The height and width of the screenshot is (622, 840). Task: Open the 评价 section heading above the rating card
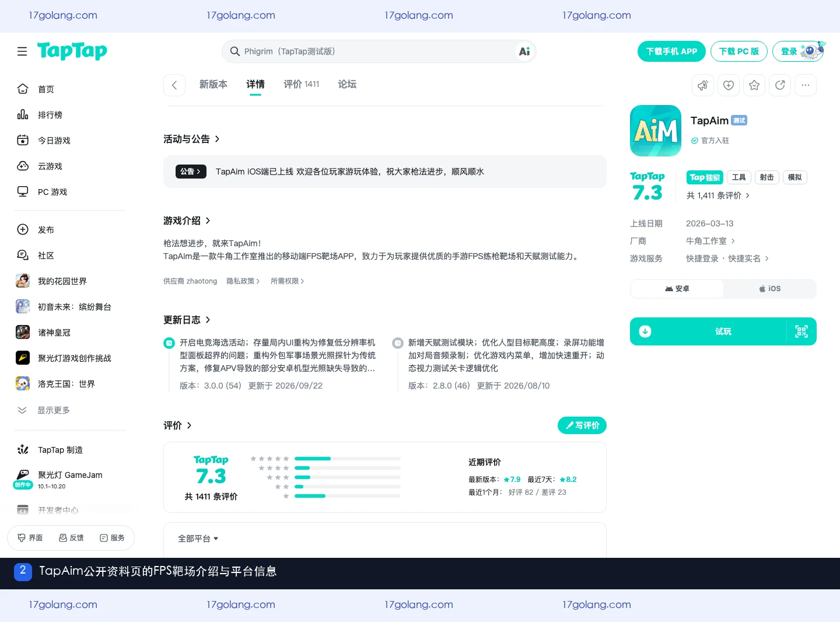pyautogui.click(x=178, y=425)
